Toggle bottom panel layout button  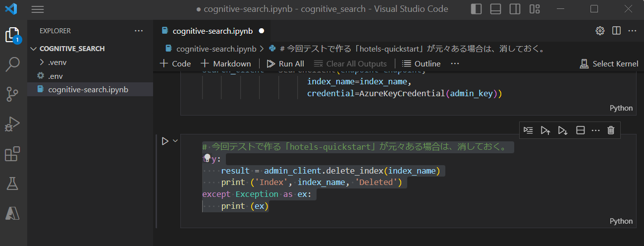[x=495, y=9]
